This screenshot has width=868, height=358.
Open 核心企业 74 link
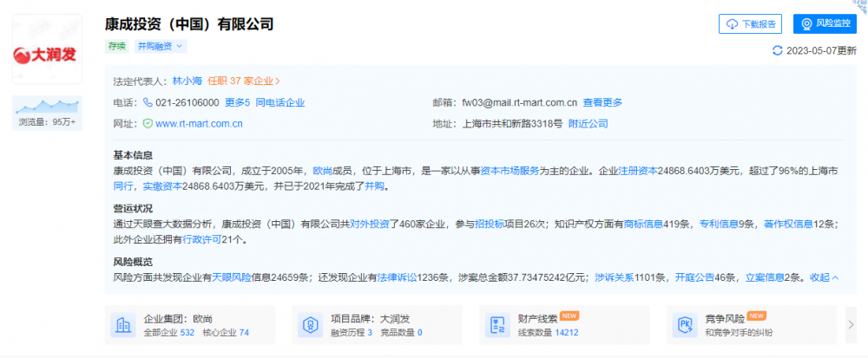226,333
